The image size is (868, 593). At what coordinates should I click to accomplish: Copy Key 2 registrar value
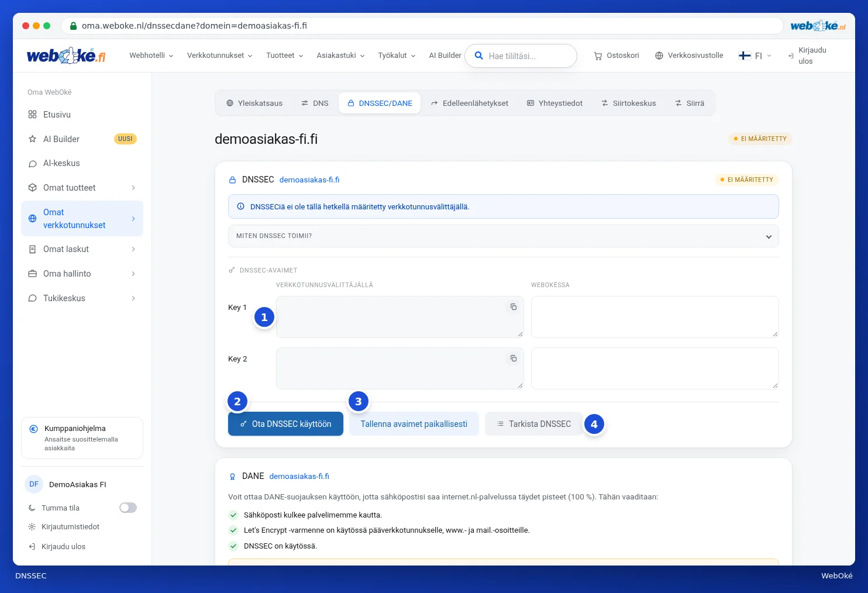[x=514, y=358]
